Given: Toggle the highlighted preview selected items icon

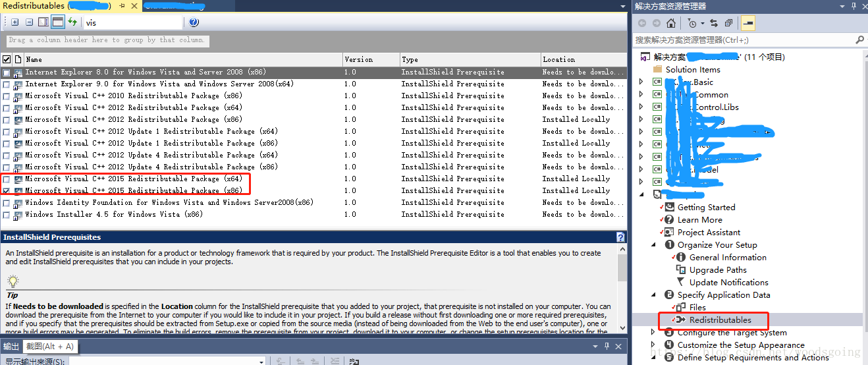Looking at the screenshot, I should (x=748, y=23).
